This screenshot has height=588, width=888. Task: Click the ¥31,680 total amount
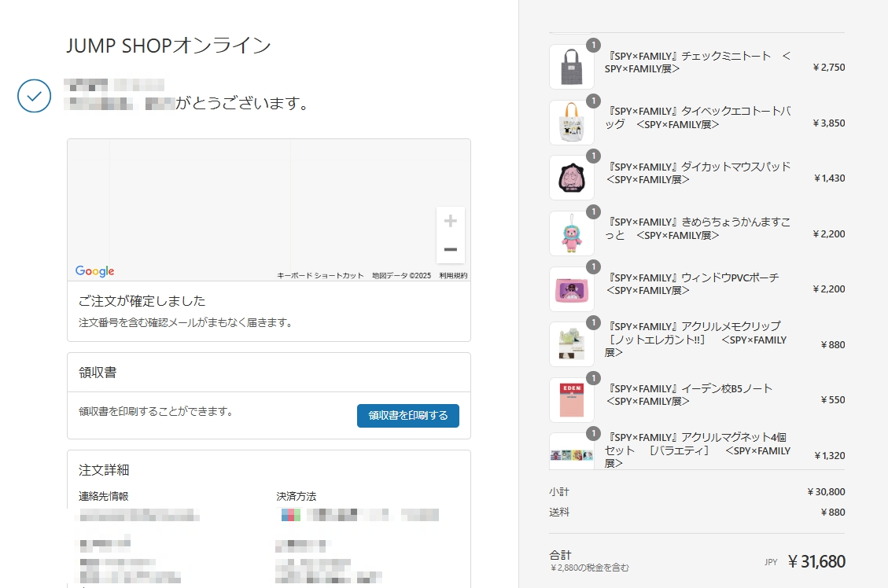[816, 561]
